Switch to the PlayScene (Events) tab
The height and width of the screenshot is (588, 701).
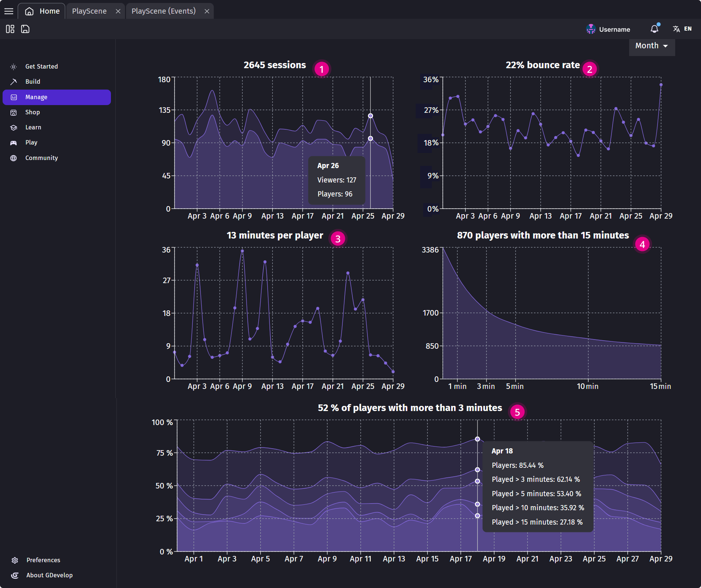pos(164,11)
